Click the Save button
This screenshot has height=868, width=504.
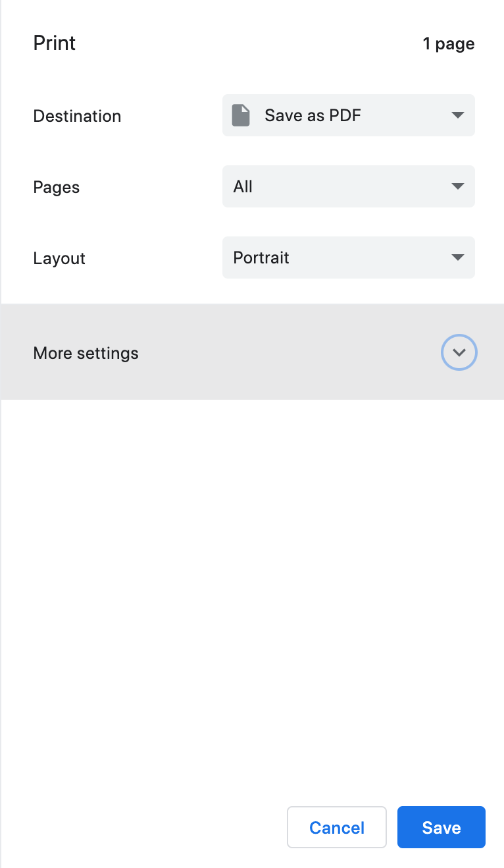click(x=441, y=827)
